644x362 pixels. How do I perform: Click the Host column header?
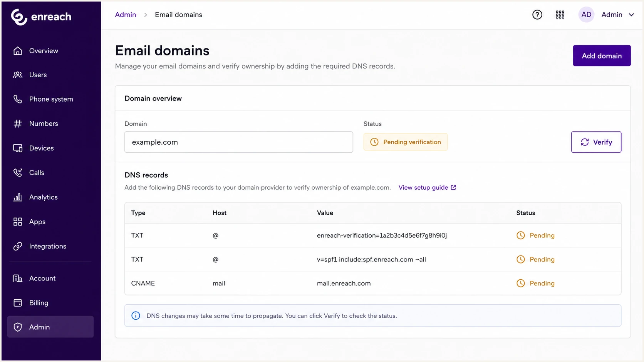click(220, 213)
